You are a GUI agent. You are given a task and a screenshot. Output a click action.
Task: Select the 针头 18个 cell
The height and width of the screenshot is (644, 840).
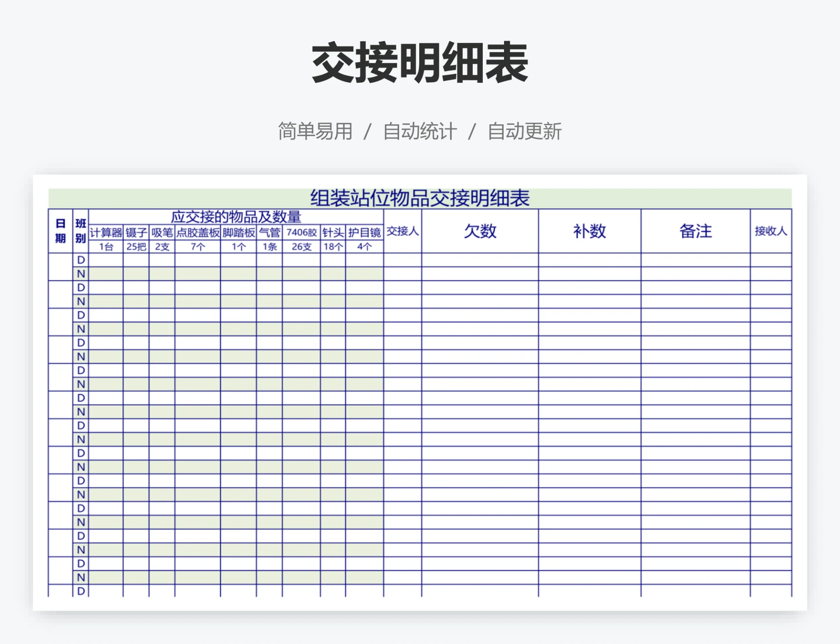[332, 246]
